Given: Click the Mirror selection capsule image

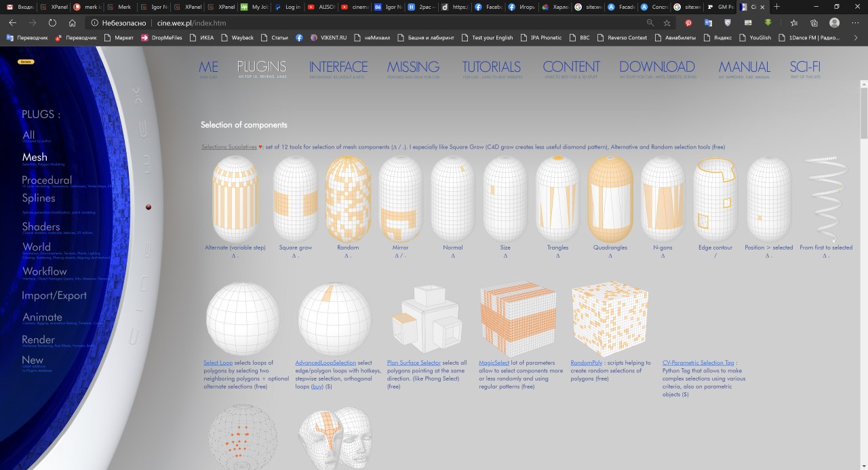Looking at the screenshot, I should point(401,199).
